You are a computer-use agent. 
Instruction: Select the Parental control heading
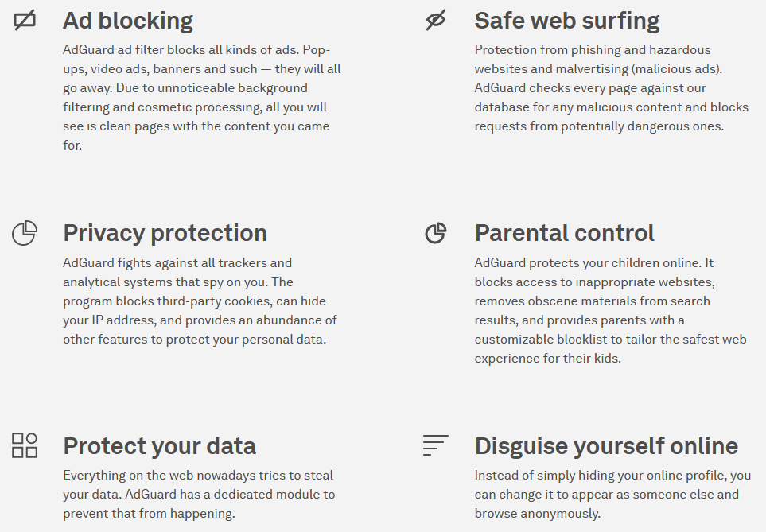(x=565, y=233)
